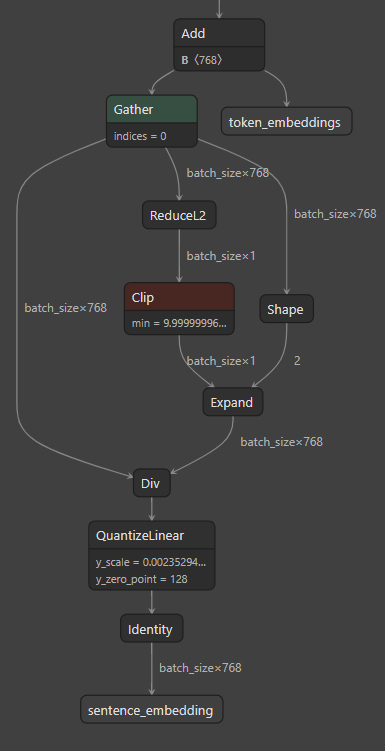The width and height of the screenshot is (385, 751).
Task: Click the batch_size×768 edge label above Shape
Action: click(x=335, y=214)
